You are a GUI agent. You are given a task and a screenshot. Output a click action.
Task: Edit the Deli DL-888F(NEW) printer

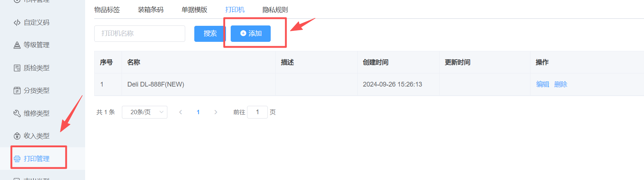pos(542,84)
